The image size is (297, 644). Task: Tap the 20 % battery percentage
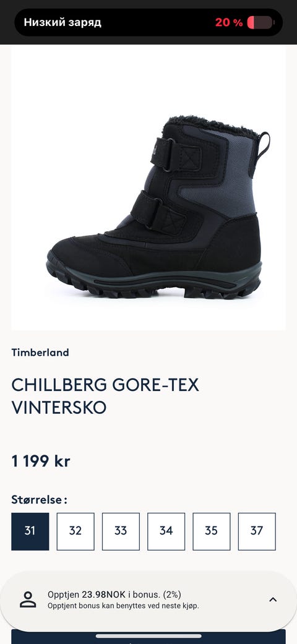click(229, 22)
